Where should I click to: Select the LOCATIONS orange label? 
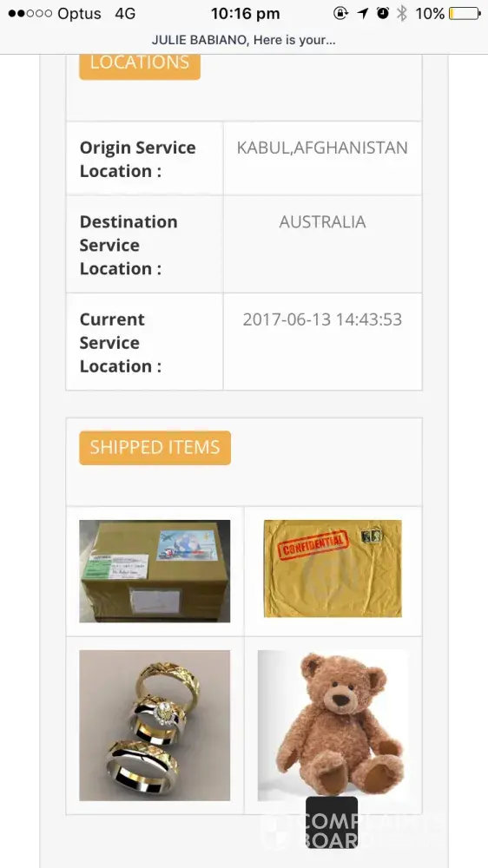[x=140, y=63]
